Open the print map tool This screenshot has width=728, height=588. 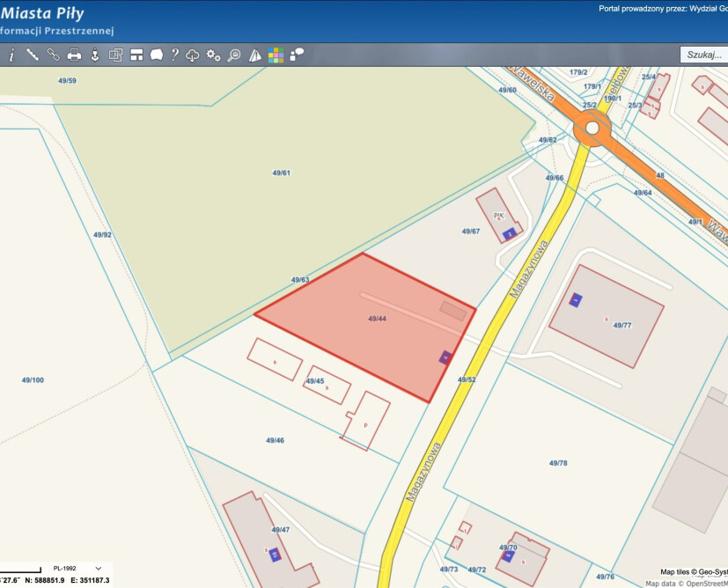point(75,55)
